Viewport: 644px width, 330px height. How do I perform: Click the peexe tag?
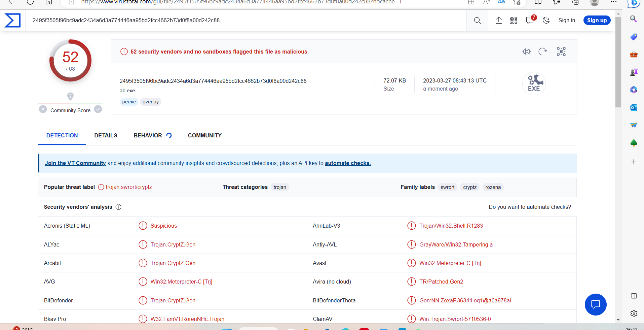click(x=129, y=102)
